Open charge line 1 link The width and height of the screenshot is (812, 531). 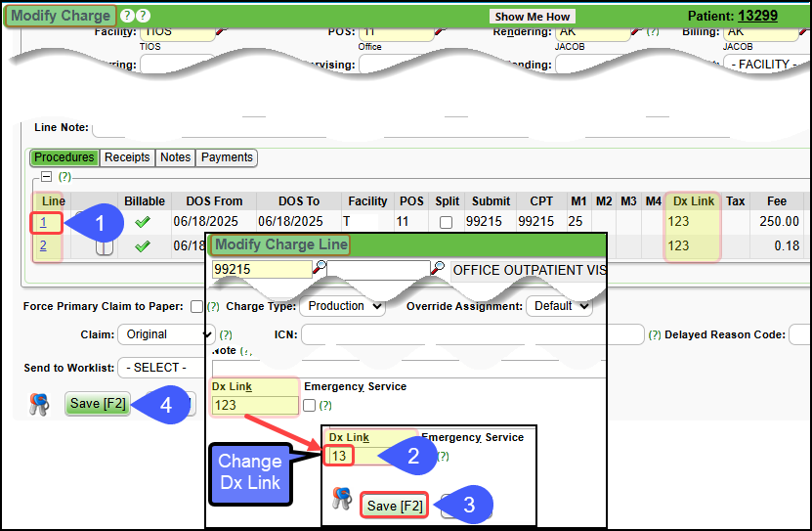click(x=43, y=222)
